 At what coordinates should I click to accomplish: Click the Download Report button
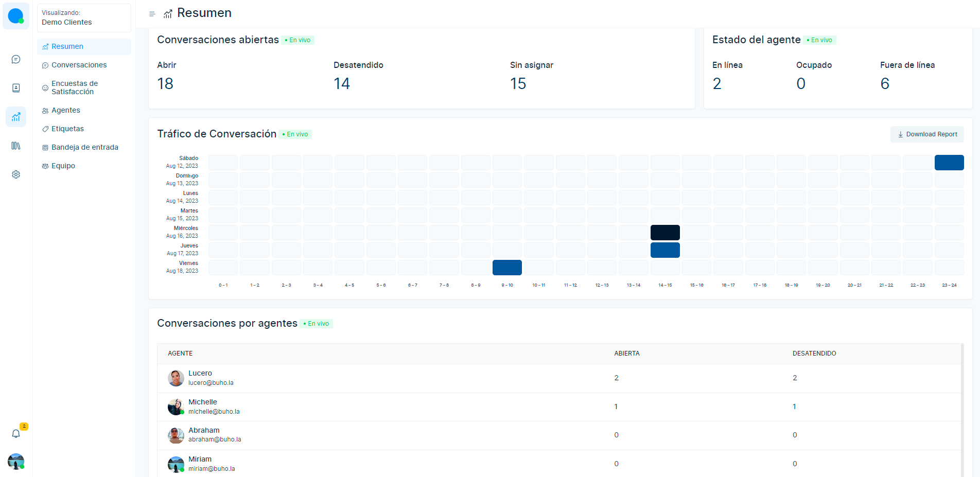(927, 134)
